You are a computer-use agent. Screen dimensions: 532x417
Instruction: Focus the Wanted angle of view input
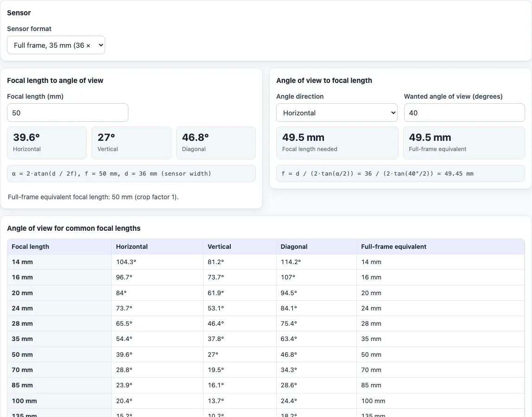[x=464, y=113]
